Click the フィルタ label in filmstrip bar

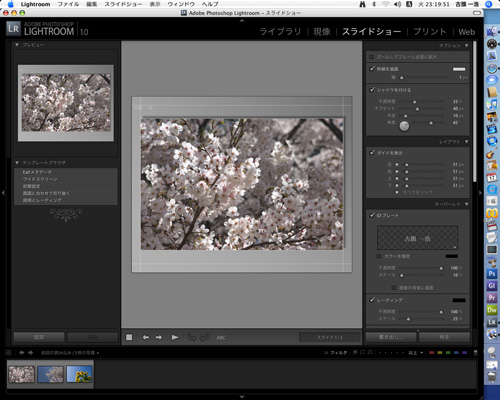[338, 352]
